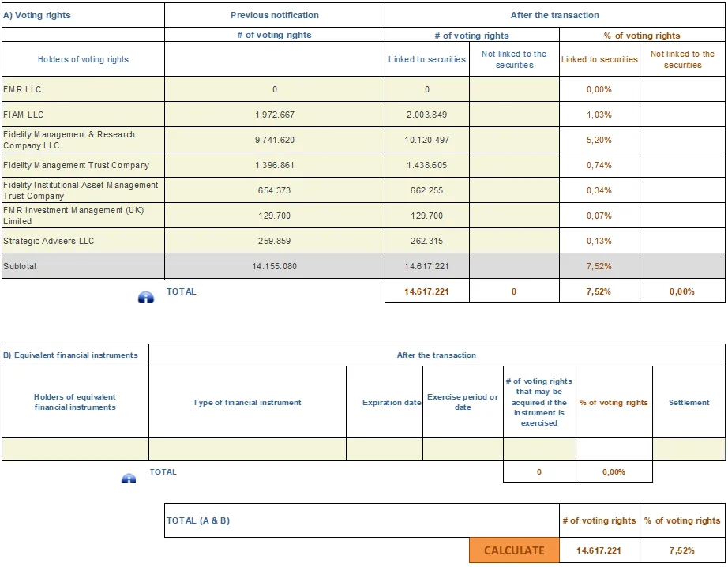
Task: Select linked voting rights value 662.255
Action: tap(427, 190)
